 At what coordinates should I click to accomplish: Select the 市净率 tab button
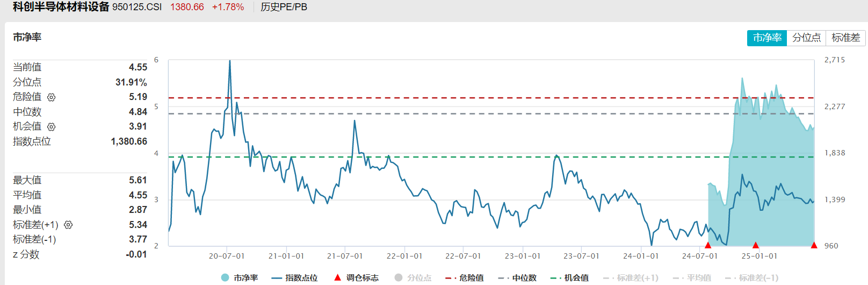(767, 38)
